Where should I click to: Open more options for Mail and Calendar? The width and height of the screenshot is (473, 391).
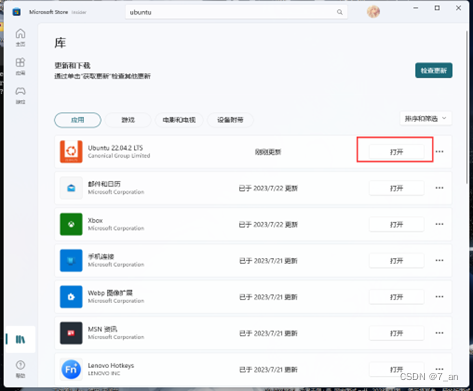click(439, 188)
